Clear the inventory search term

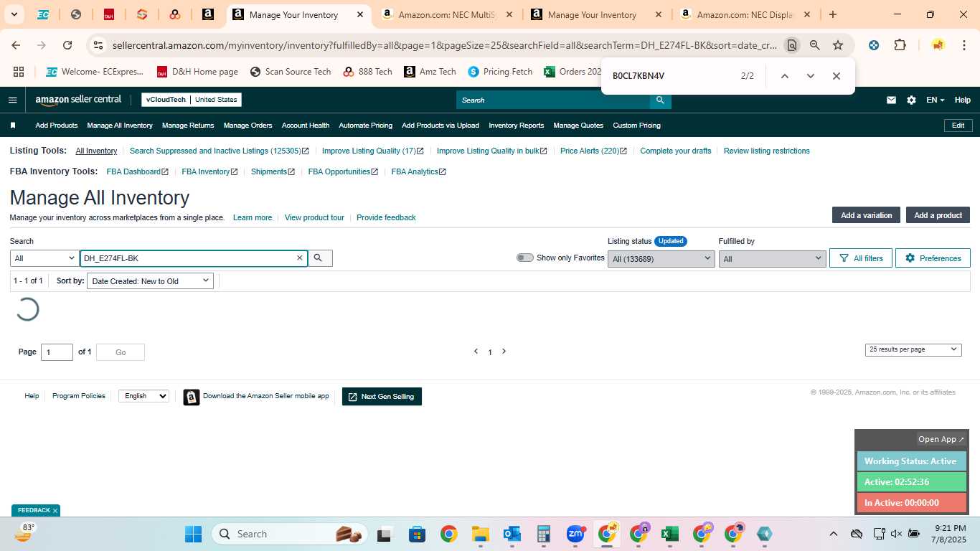click(x=300, y=258)
